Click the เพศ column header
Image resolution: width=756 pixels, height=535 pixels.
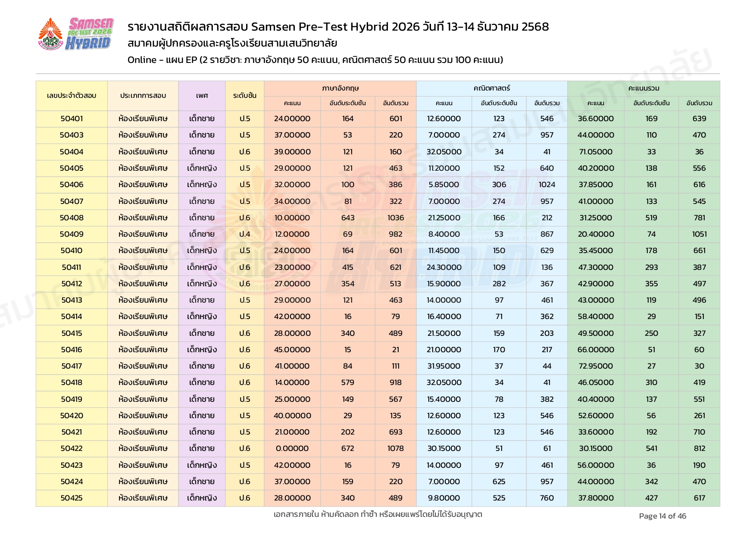[x=202, y=96]
